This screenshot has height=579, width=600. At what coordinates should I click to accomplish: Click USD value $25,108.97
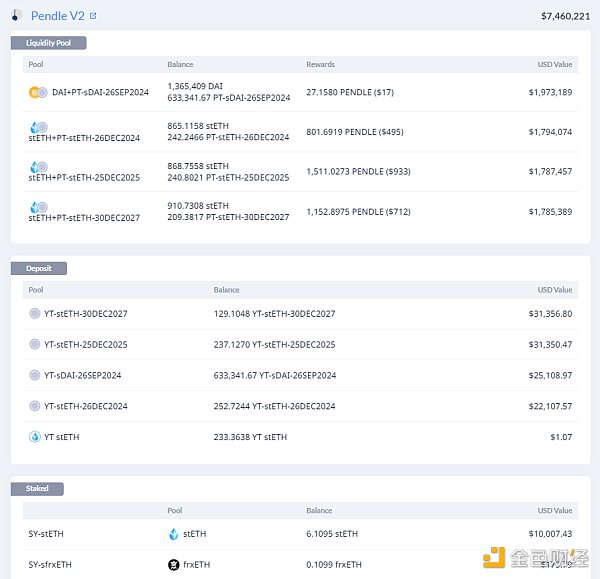click(x=550, y=375)
